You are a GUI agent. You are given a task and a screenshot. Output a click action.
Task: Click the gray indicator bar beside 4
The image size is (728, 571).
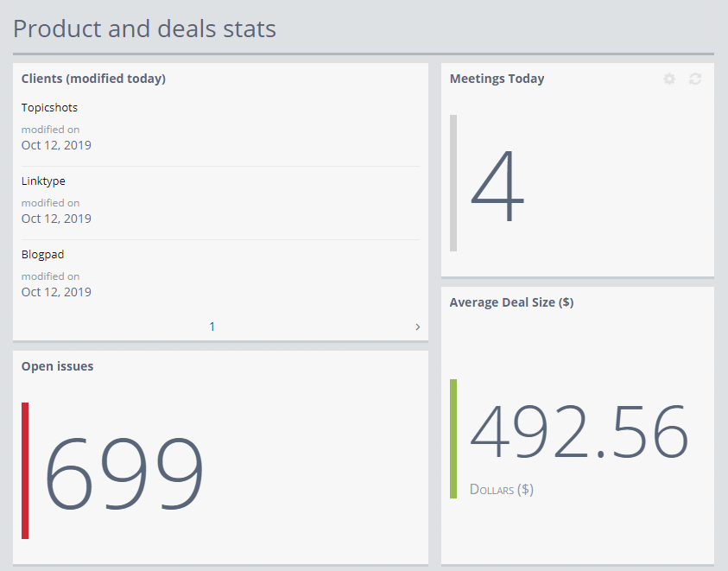[x=453, y=183]
